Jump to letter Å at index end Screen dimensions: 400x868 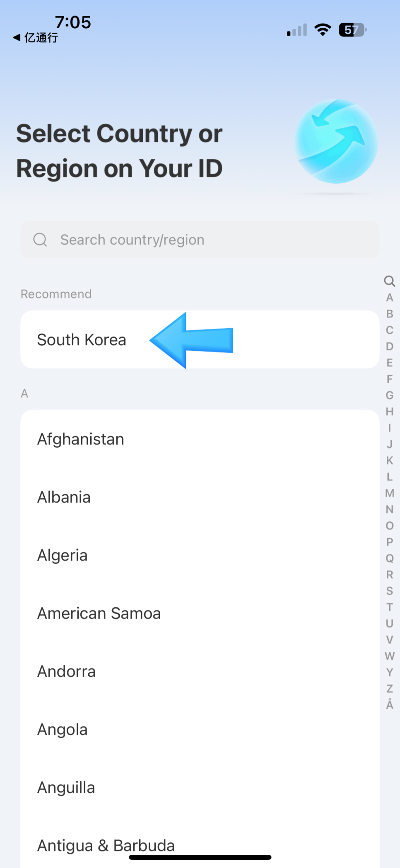[389, 704]
